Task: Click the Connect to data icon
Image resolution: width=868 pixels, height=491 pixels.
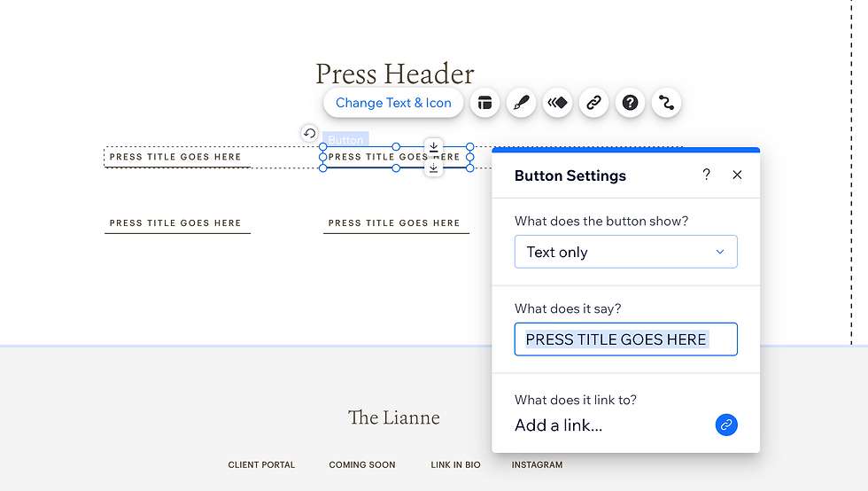Action: pos(666,103)
